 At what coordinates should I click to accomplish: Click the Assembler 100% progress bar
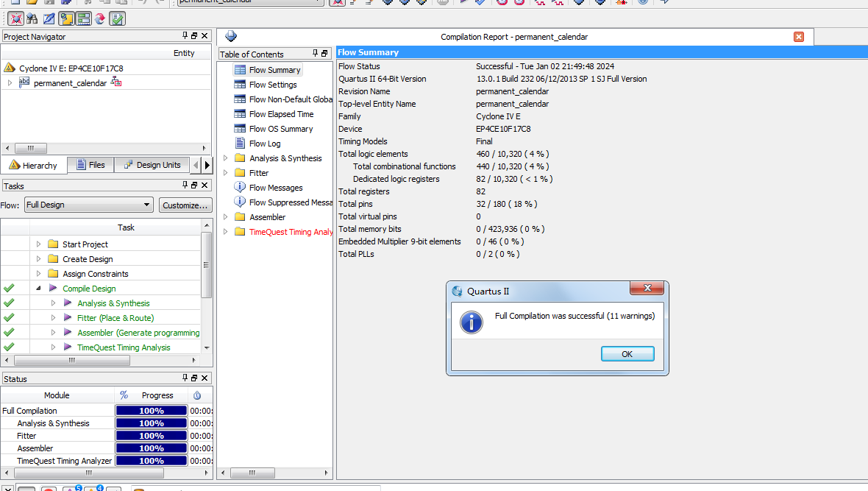pyautogui.click(x=151, y=448)
